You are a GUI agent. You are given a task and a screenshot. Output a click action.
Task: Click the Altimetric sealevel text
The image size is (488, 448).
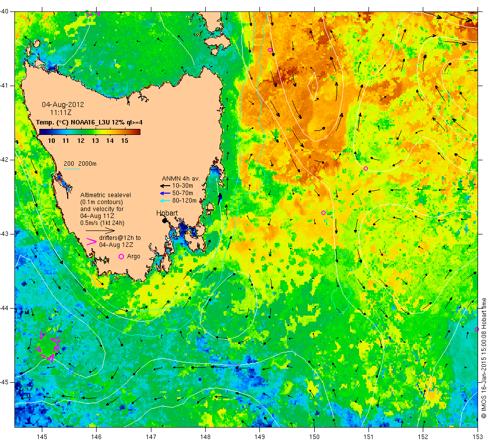(106, 195)
